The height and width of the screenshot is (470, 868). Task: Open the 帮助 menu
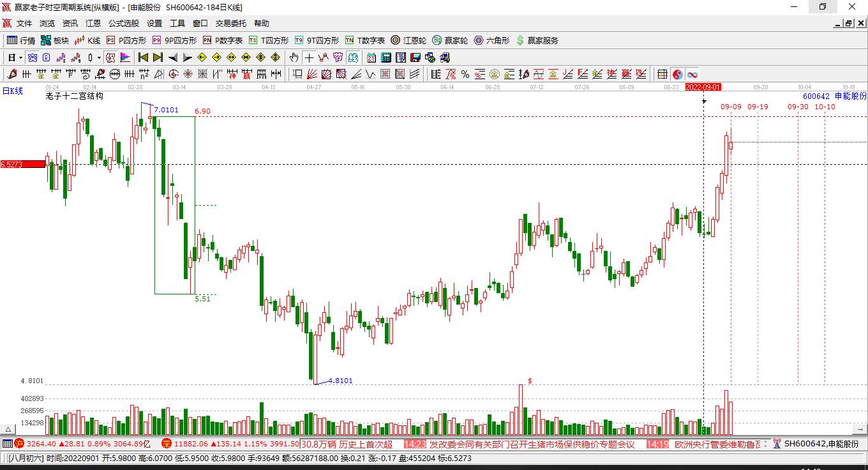[262, 24]
